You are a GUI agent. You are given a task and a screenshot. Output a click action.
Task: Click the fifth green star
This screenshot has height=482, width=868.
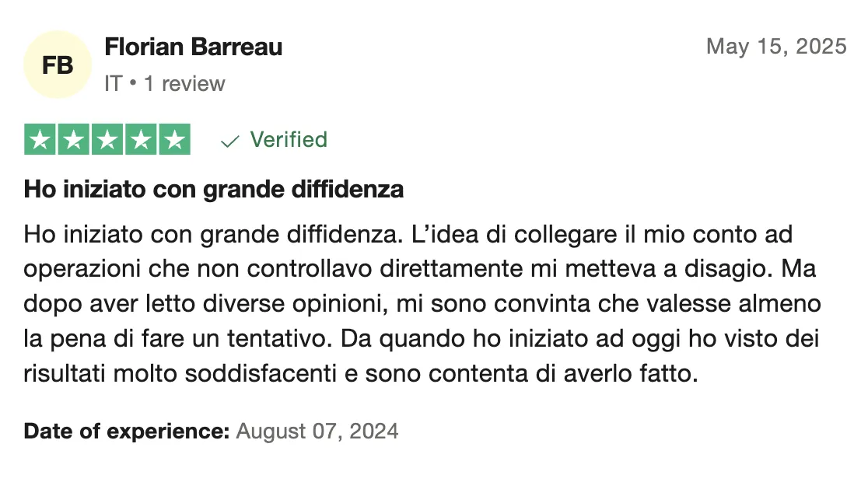tap(175, 139)
